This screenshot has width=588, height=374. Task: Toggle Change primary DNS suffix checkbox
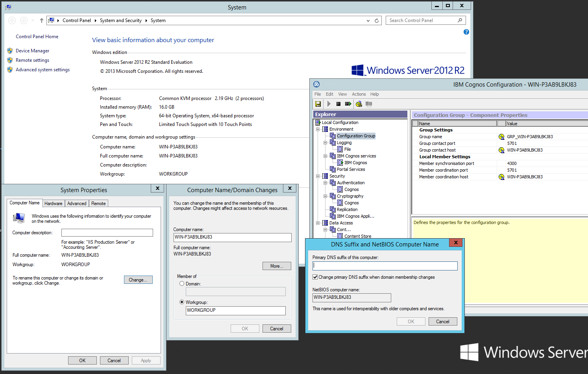[315, 277]
